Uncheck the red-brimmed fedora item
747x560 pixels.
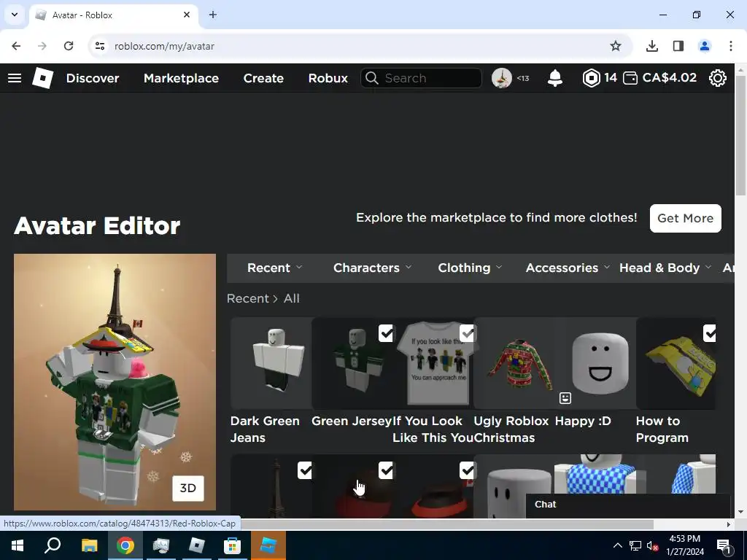pyautogui.click(x=468, y=470)
